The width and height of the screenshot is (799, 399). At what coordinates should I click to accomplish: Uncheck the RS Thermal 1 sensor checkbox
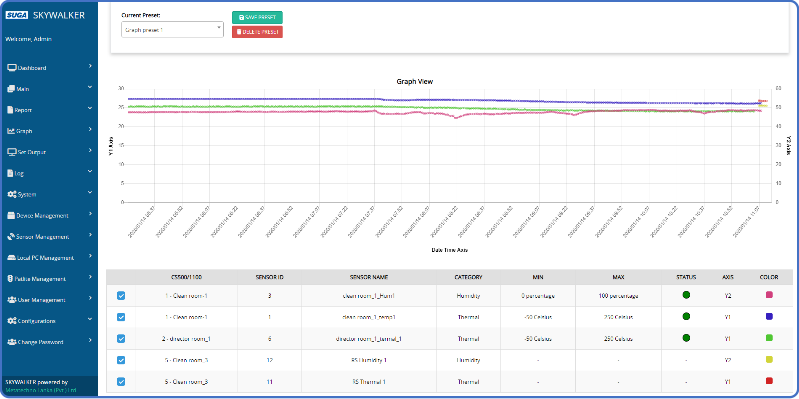pos(121,381)
